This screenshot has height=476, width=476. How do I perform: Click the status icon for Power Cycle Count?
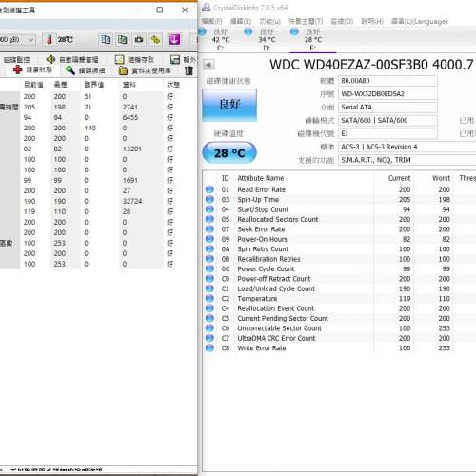point(209,268)
